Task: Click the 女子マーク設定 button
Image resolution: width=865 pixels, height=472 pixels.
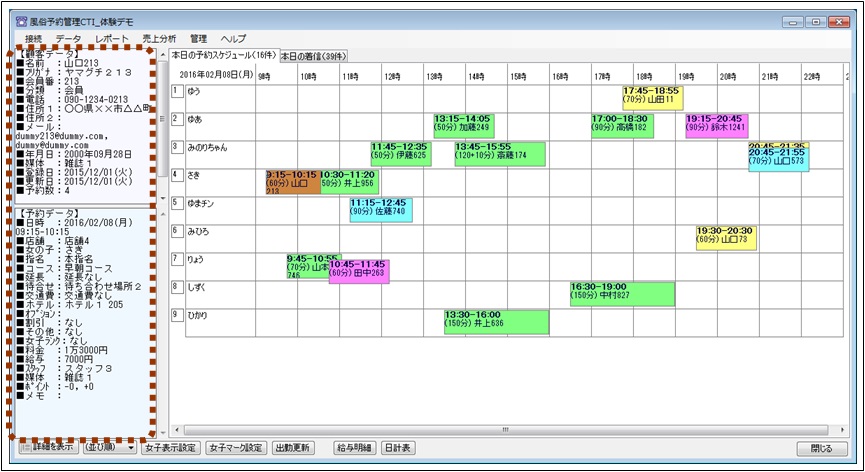Action: [x=236, y=448]
